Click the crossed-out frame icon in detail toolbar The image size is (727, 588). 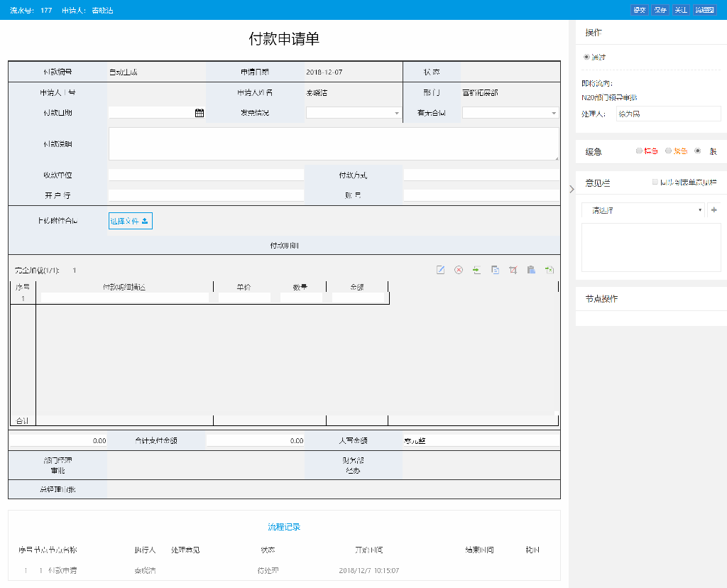coord(513,270)
